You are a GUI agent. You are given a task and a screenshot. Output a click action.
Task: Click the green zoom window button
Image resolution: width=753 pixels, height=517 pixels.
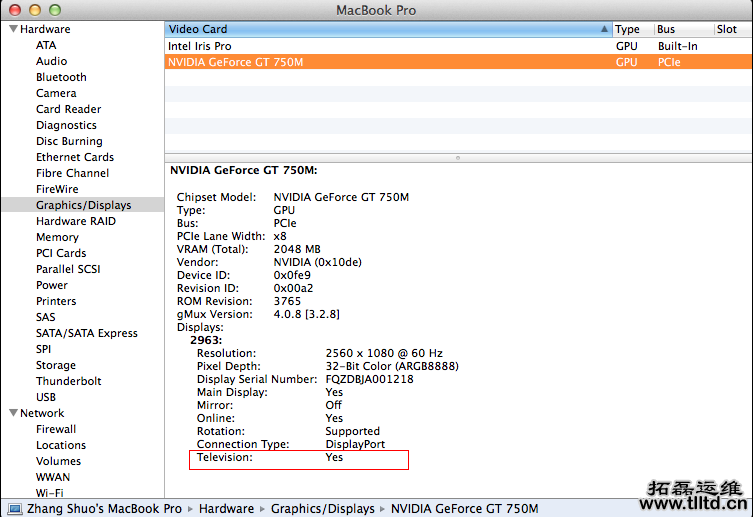[54, 10]
